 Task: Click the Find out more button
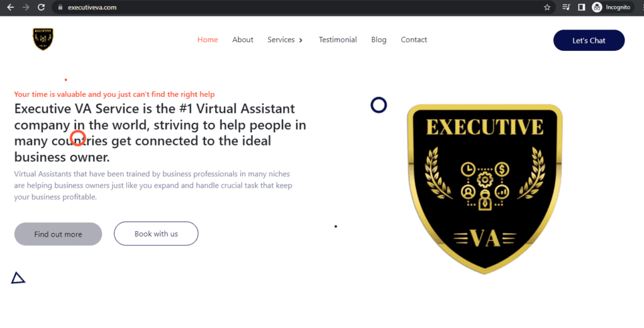[58, 234]
